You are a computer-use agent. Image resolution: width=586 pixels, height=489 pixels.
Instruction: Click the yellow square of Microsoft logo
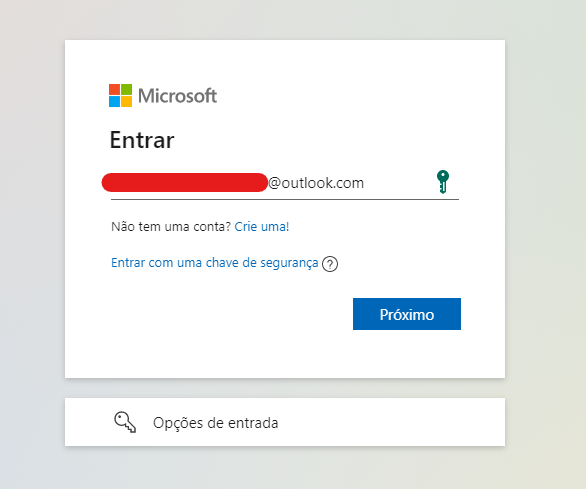pos(126,101)
